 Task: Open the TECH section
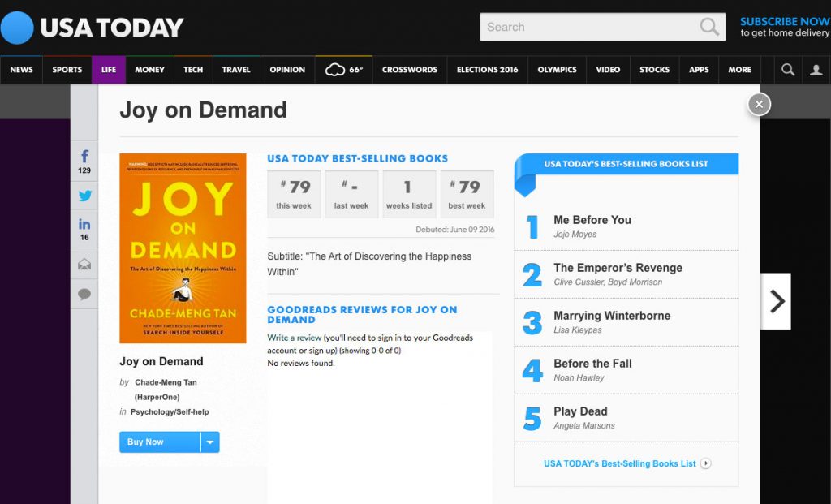tap(193, 70)
